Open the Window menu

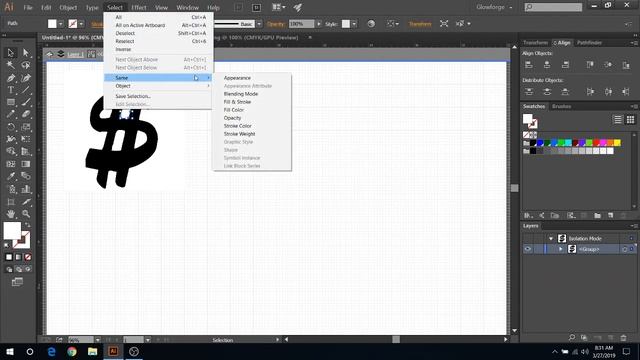[x=187, y=7]
